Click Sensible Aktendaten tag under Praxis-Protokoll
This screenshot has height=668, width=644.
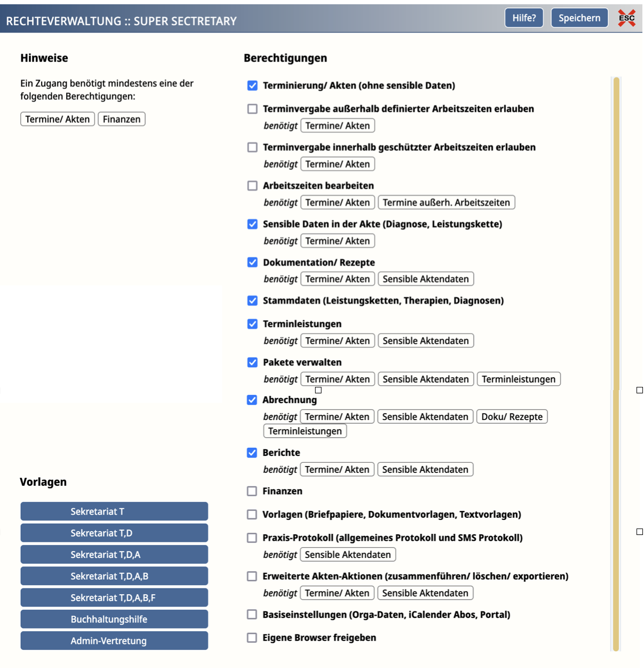click(x=348, y=555)
